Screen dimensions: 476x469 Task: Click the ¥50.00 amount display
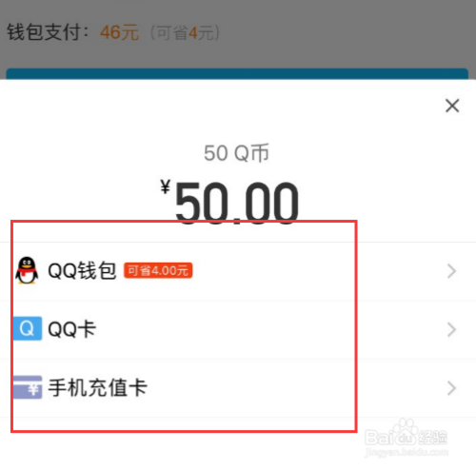229,202
